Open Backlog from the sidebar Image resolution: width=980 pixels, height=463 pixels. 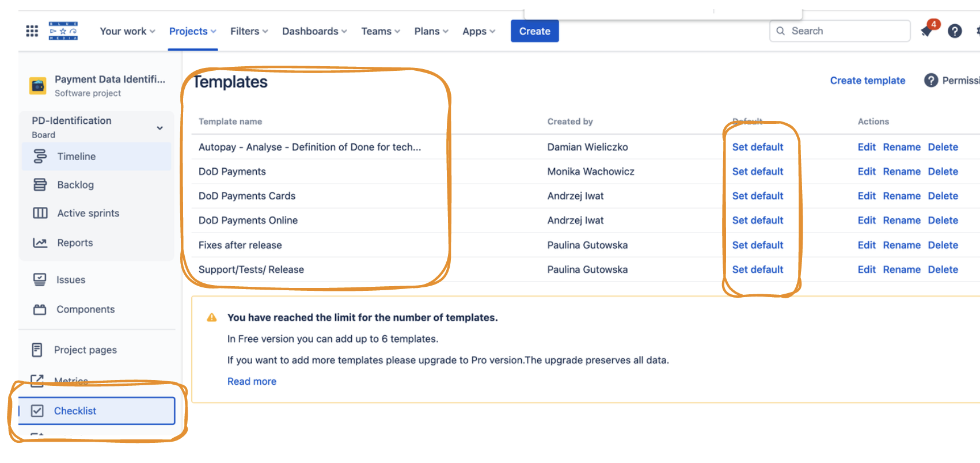75,185
